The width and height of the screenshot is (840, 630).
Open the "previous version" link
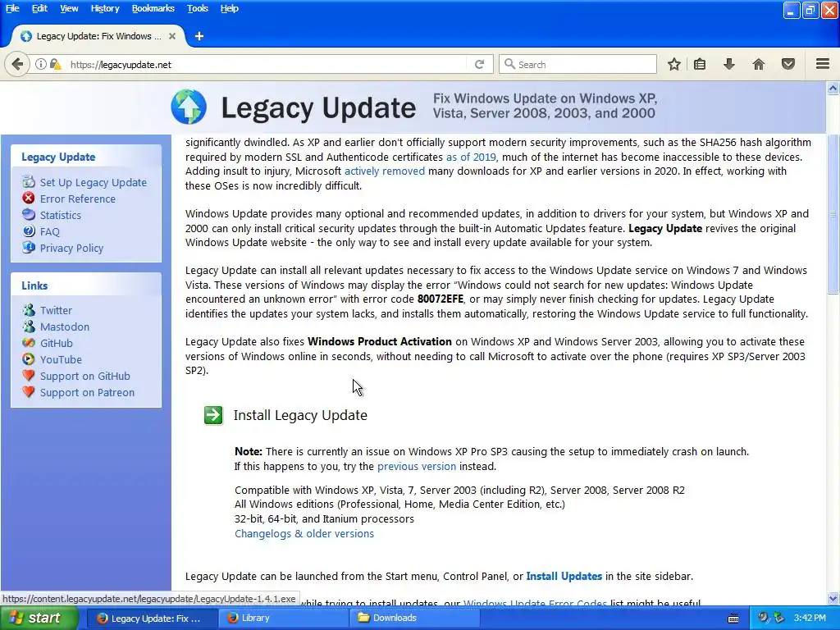(x=417, y=466)
